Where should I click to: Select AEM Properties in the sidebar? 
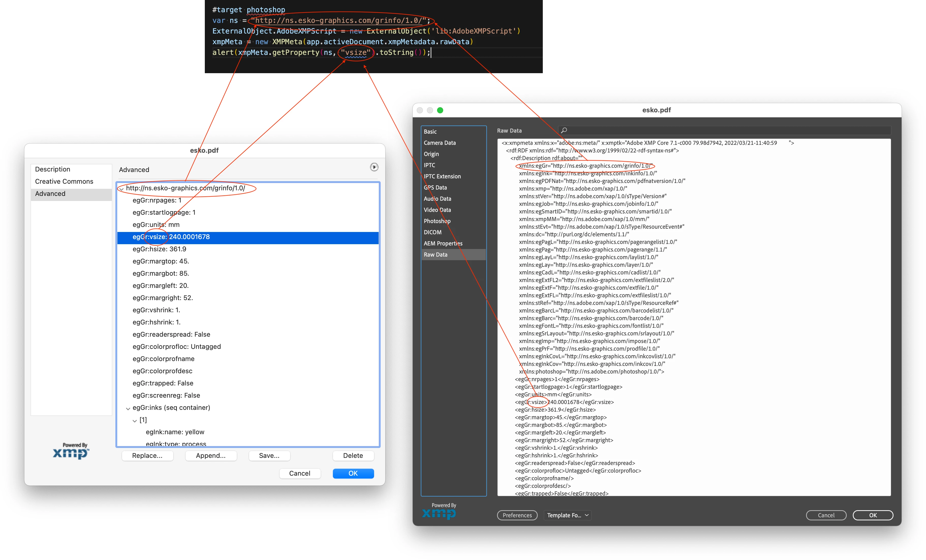click(x=443, y=243)
